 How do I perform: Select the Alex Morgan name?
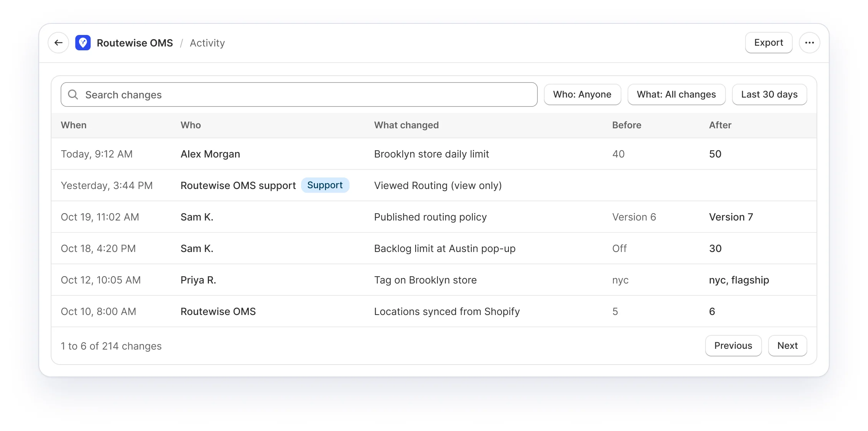(x=210, y=154)
